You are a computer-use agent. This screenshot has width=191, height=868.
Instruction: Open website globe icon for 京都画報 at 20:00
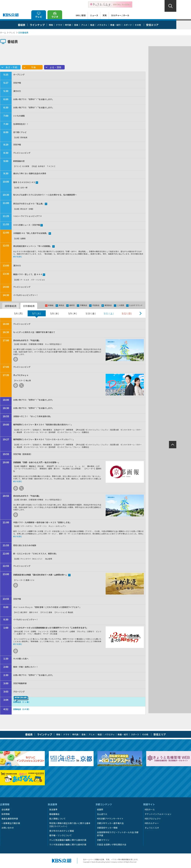tap(15, 488)
